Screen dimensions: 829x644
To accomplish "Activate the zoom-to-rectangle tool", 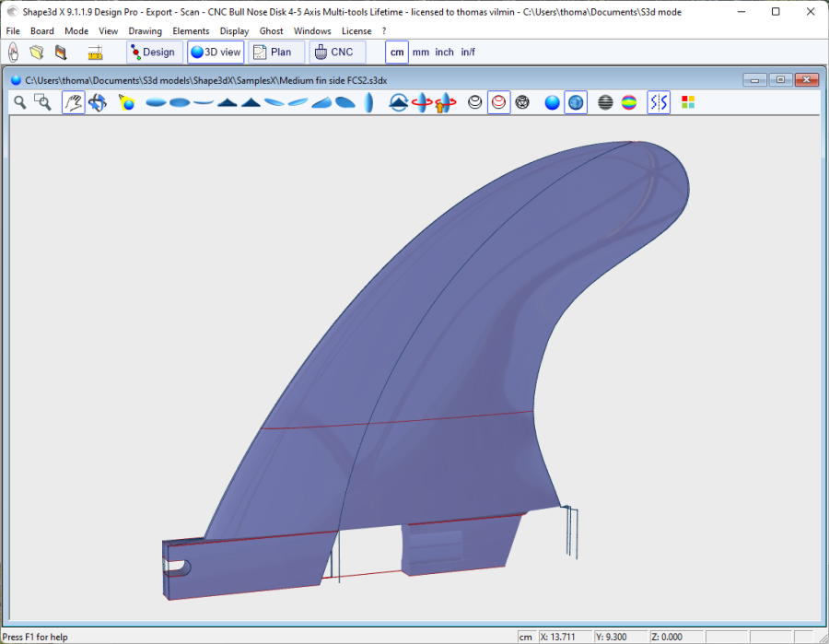I will (42, 102).
